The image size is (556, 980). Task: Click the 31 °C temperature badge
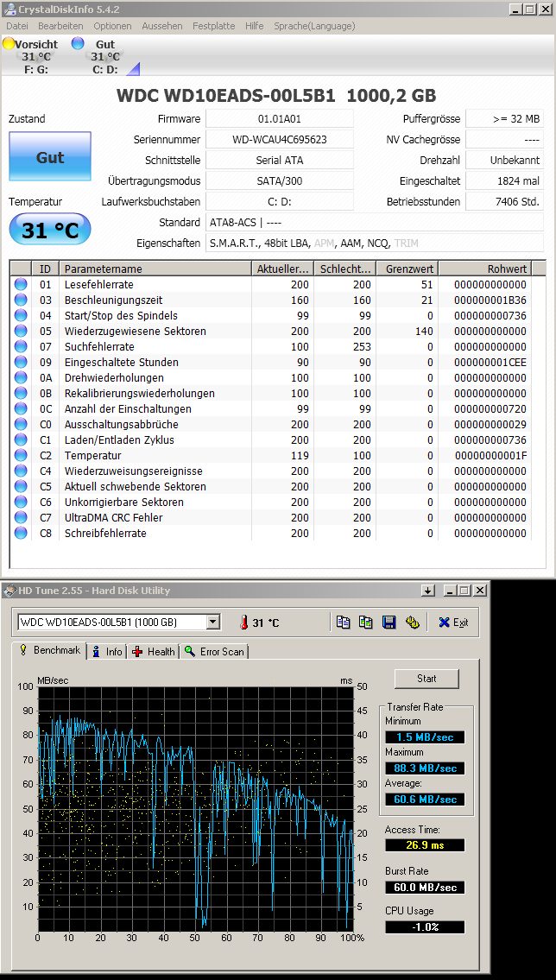50,230
